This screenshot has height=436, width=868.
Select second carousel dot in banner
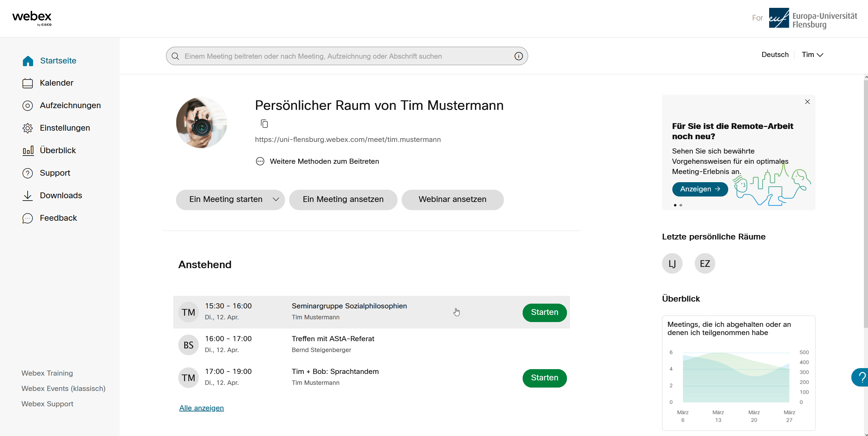click(681, 205)
